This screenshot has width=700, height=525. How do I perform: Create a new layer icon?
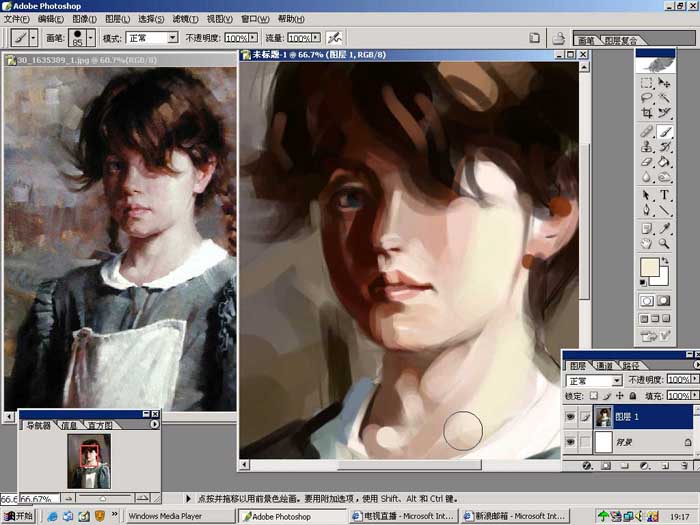pyautogui.click(x=665, y=466)
